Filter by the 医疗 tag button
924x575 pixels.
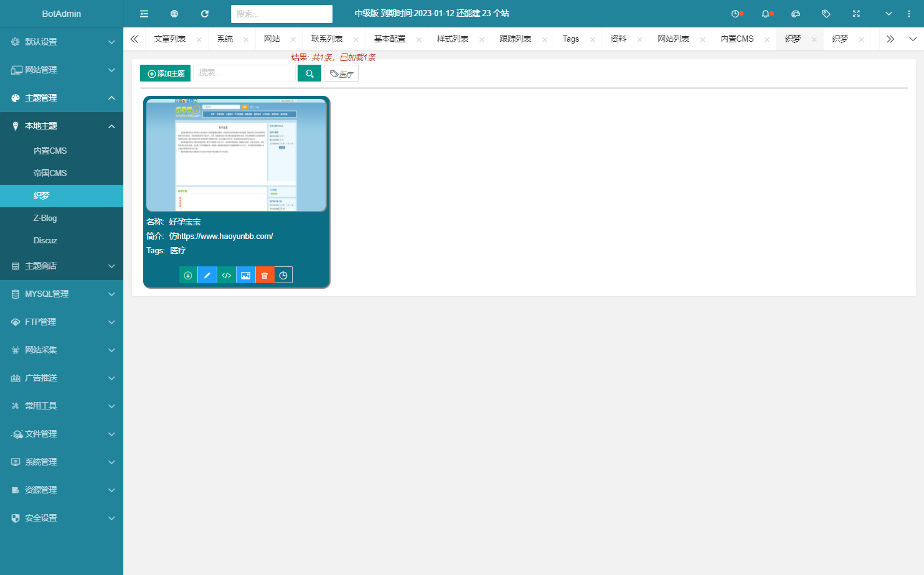click(341, 73)
